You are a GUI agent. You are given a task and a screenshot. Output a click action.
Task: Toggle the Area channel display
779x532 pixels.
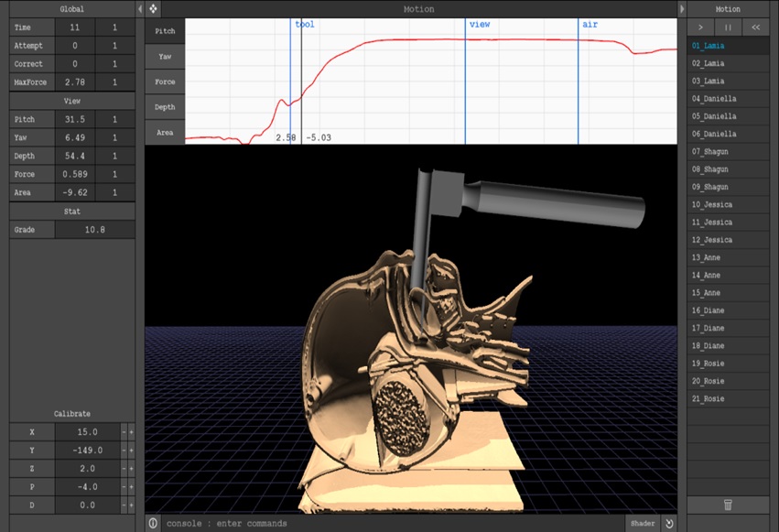(163, 132)
